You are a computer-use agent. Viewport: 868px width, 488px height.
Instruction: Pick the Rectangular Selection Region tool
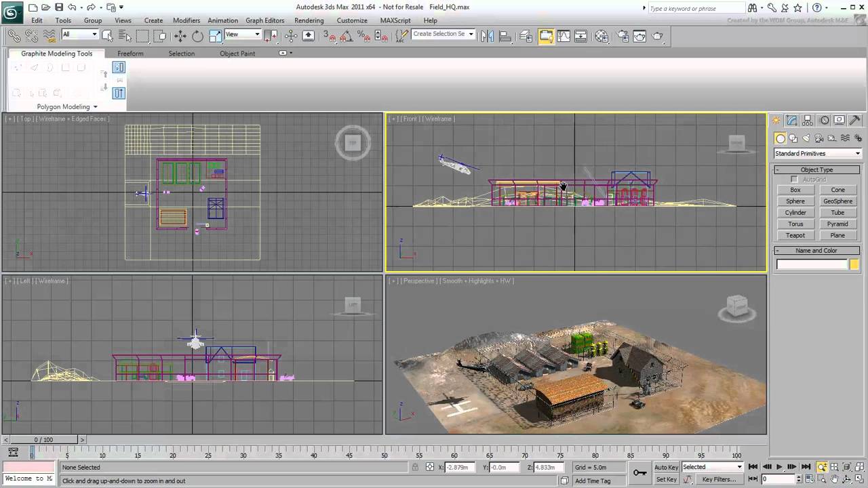(142, 36)
